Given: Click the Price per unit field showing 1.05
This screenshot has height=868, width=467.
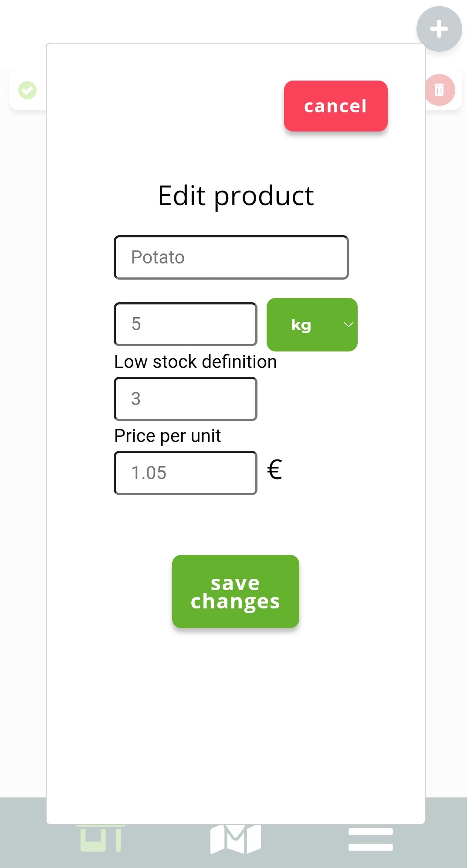Looking at the screenshot, I should point(185,472).
